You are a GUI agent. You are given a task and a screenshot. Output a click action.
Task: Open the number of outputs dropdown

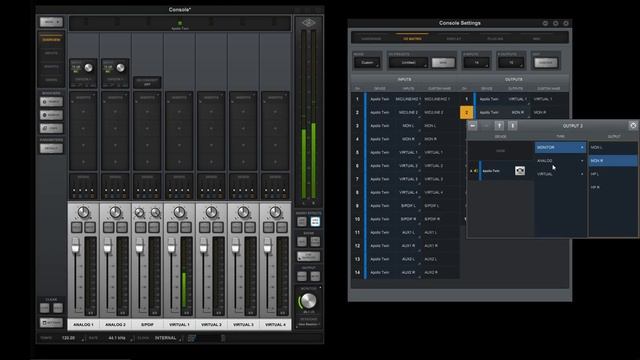click(511, 63)
